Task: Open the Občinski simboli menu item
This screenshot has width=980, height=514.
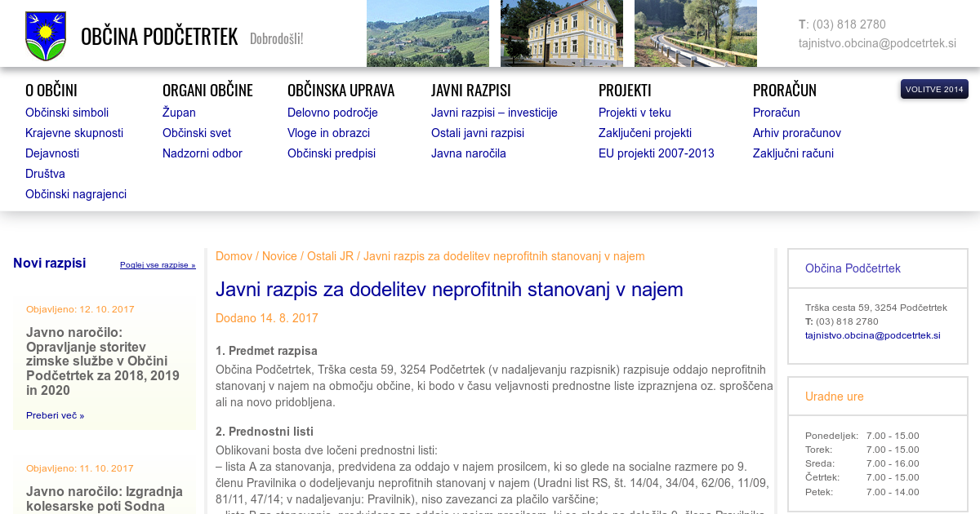Action: click(x=67, y=113)
